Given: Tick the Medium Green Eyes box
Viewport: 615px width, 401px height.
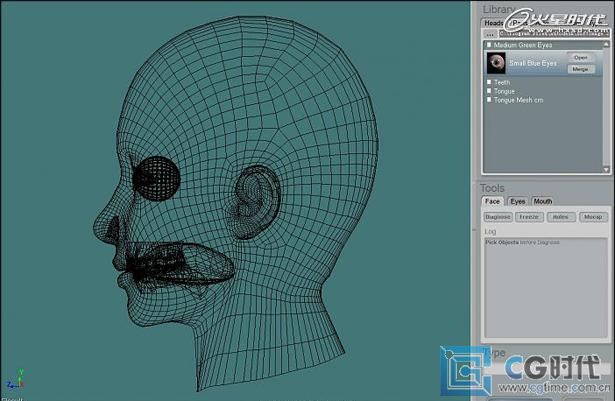Looking at the screenshot, I should [x=489, y=45].
